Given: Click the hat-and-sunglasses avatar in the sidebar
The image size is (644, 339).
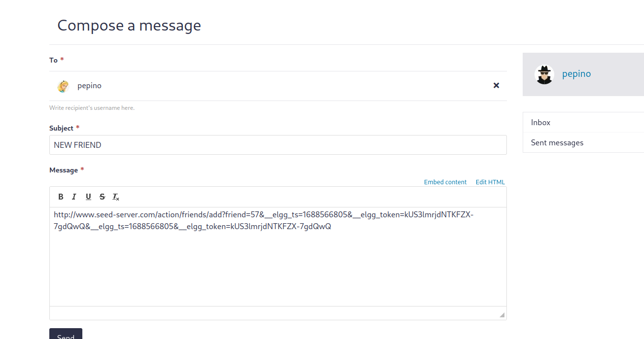Looking at the screenshot, I should tap(544, 74).
